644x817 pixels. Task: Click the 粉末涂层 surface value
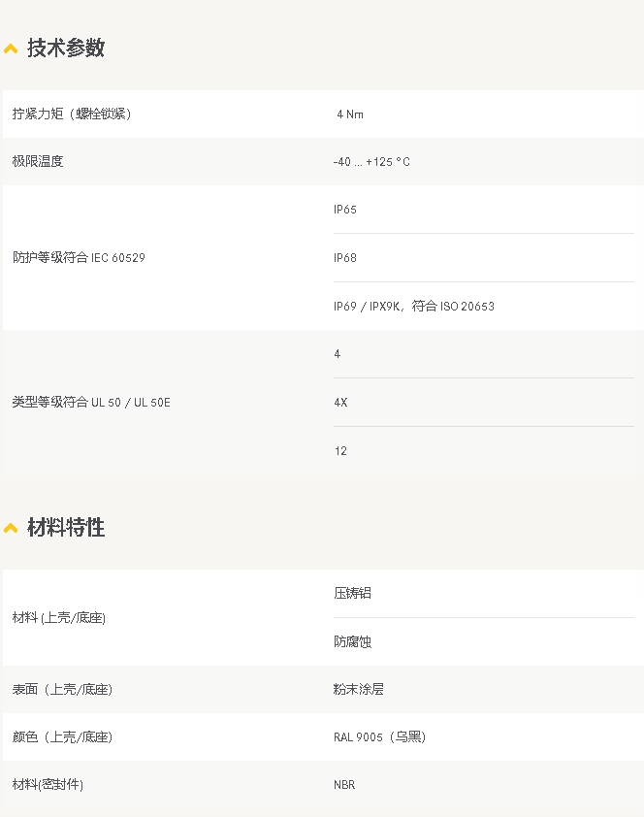[358, 689]
